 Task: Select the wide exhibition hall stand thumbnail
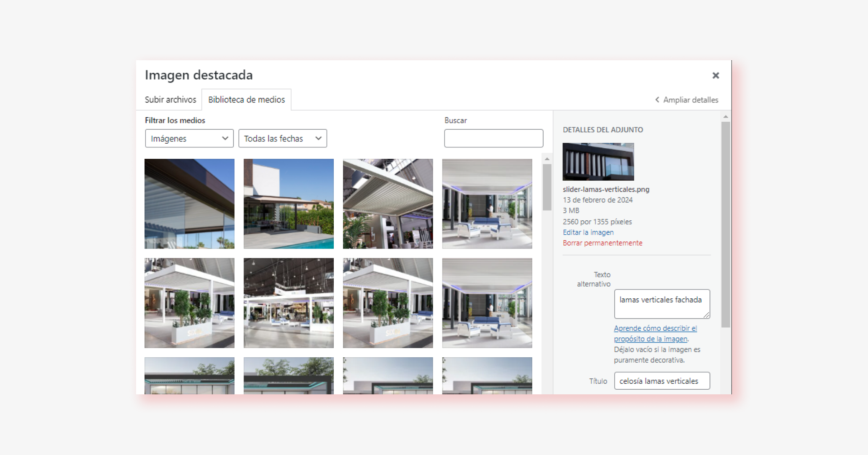(x=289, y=303)
